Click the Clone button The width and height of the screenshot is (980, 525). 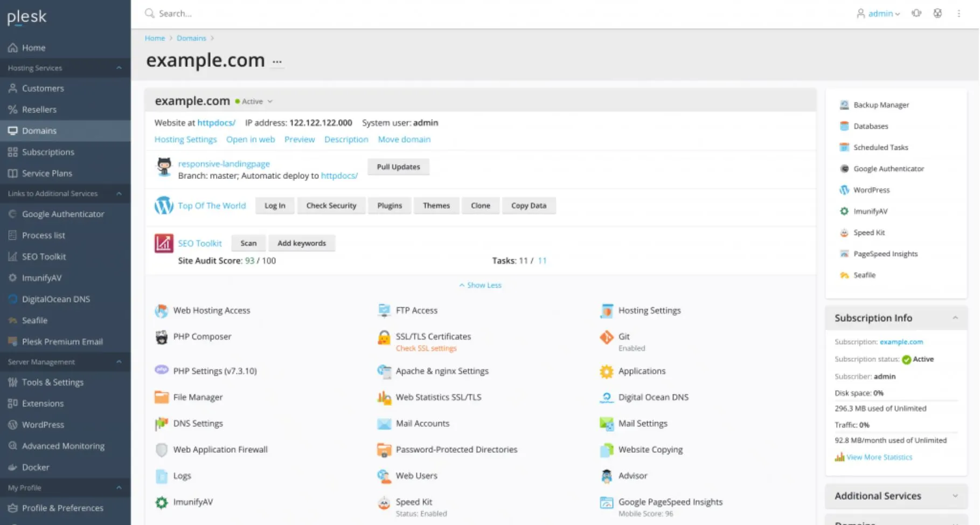pos(481,206)
